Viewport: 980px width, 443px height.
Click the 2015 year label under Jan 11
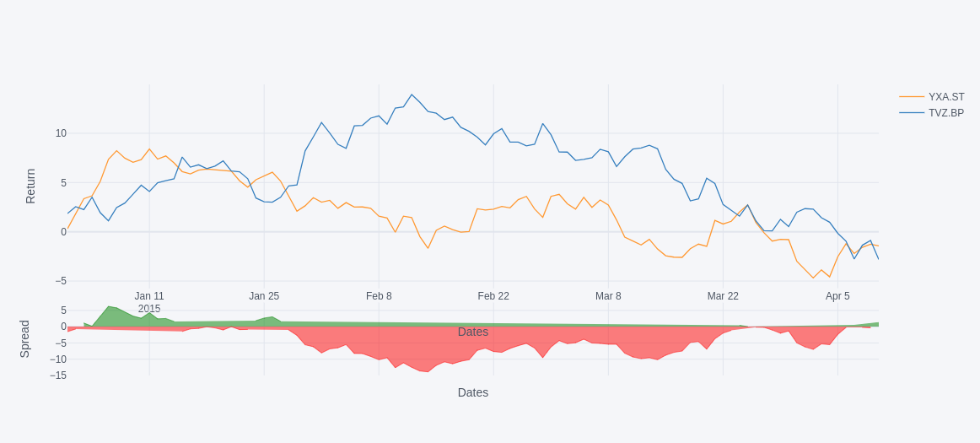click(149, 309)
